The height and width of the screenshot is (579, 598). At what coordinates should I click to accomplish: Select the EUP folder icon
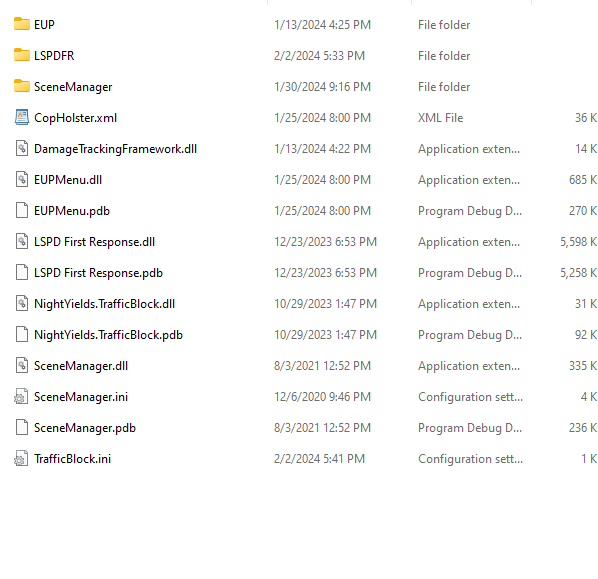coord(22,24)
